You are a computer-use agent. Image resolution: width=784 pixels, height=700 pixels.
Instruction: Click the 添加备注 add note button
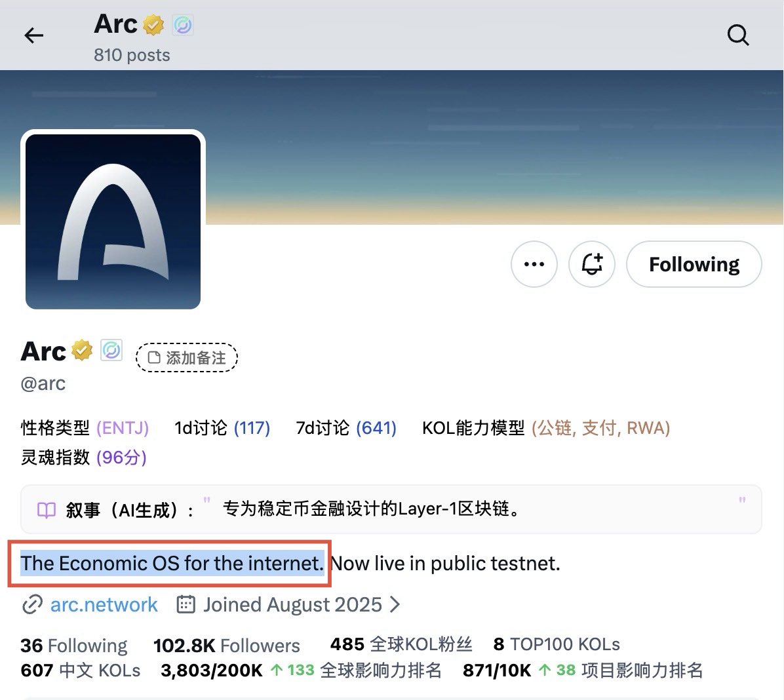pos(187,357)
